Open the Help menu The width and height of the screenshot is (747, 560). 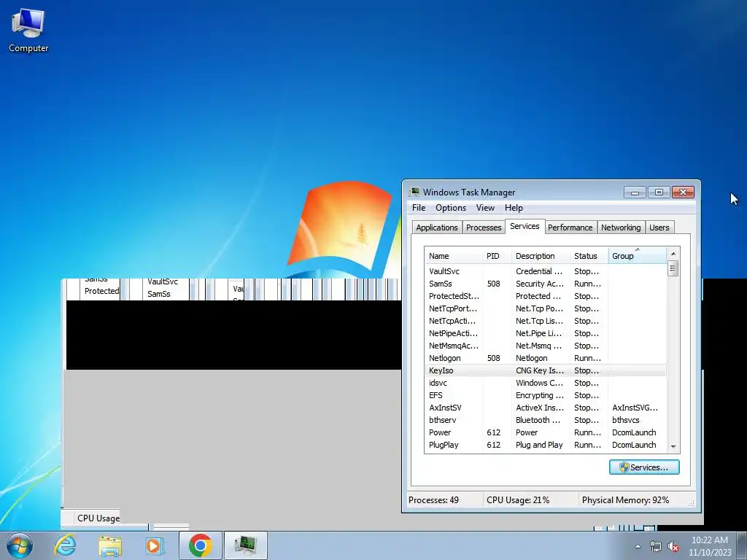pos(514,208)
